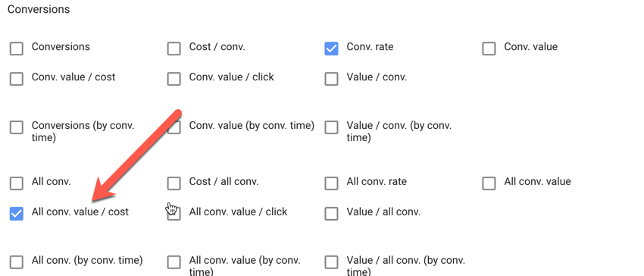Enable the All conv. checkbox

[17, 183]
